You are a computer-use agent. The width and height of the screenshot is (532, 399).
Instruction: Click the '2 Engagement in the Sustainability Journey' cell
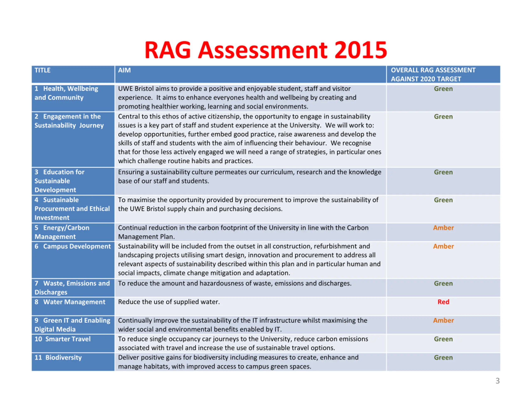(x=73, y=139)
